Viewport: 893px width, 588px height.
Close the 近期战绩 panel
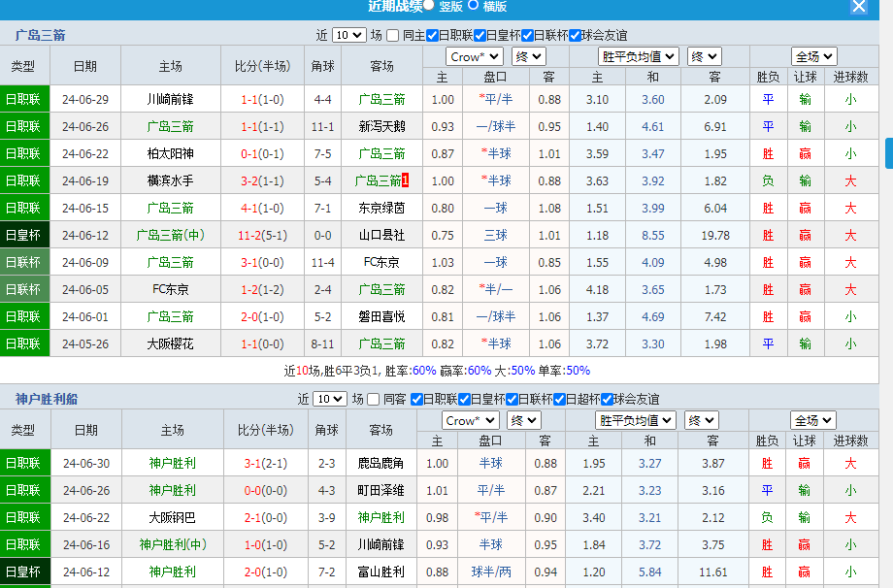pos(858,7)
